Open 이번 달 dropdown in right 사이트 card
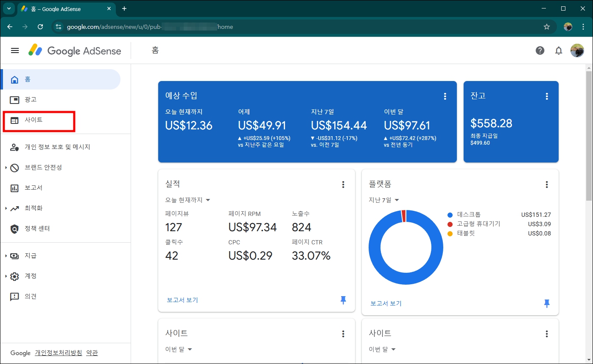The image size is (593, 364). point(382,349)
